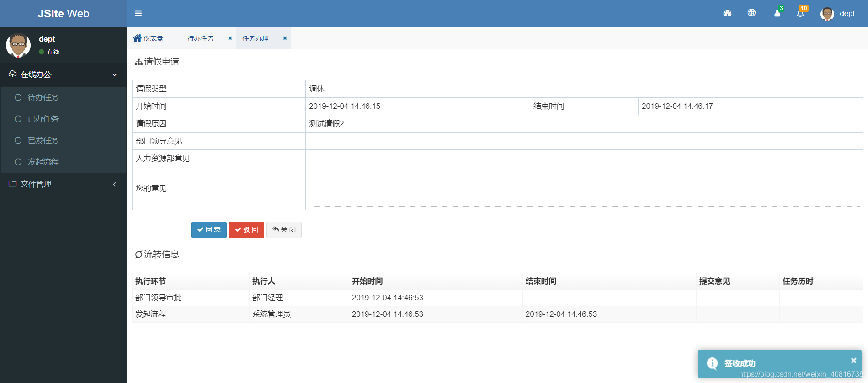Dismiss the 签收成功 notification

pos(853,361)
